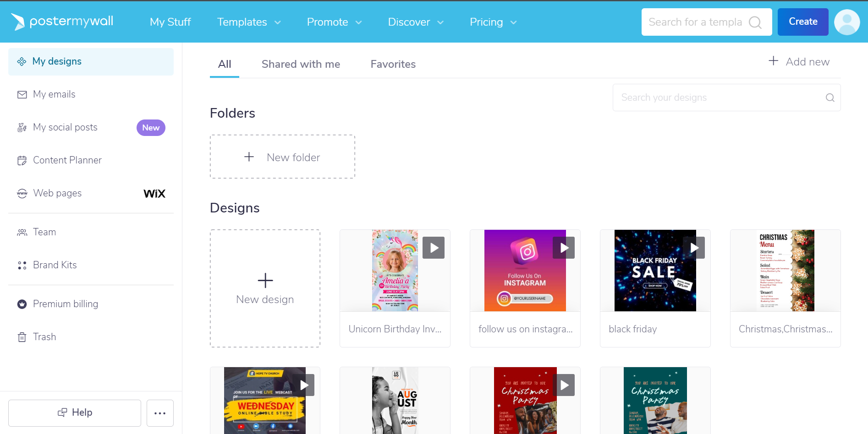Click the PosterMyWall logo
868x434 pixels.
pyautogui.click(x=62, y=22)
